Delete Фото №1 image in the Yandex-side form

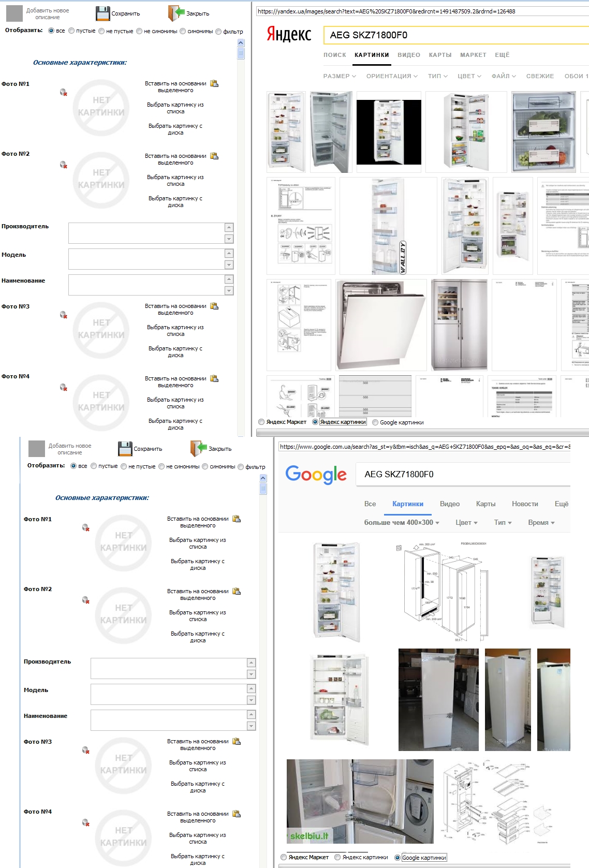click(x=64, y=93)
